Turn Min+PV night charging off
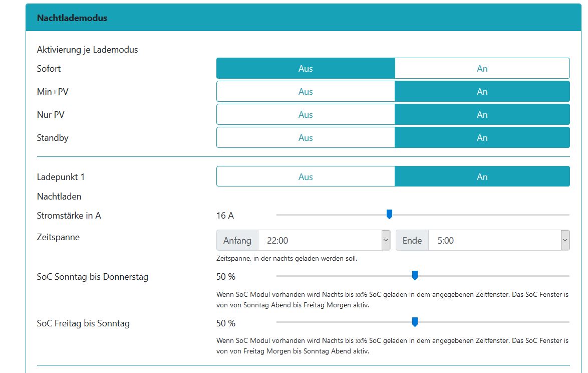Image resolution: width=588 pixels, height=373 pixels. [x=306, y=92]
